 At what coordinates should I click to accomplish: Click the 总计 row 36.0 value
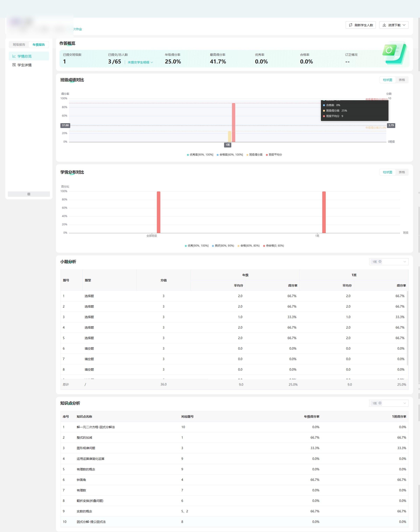(x=163, y=384)
